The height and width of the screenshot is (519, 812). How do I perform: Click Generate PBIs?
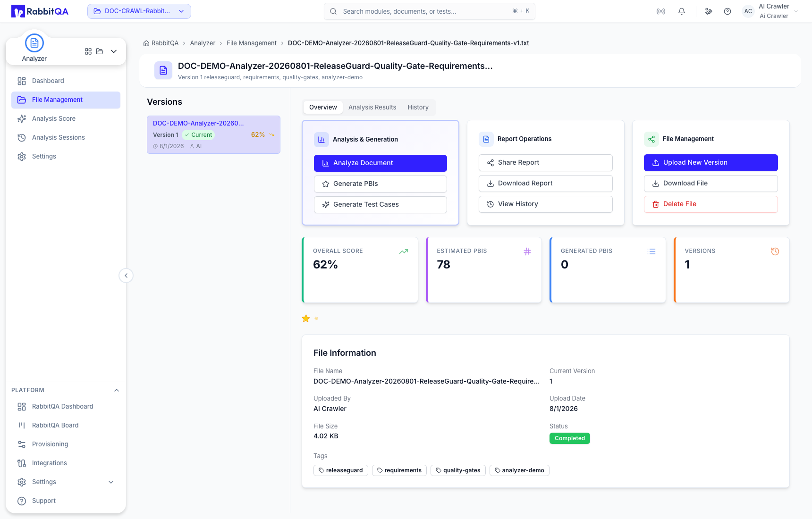pos(381,184)
